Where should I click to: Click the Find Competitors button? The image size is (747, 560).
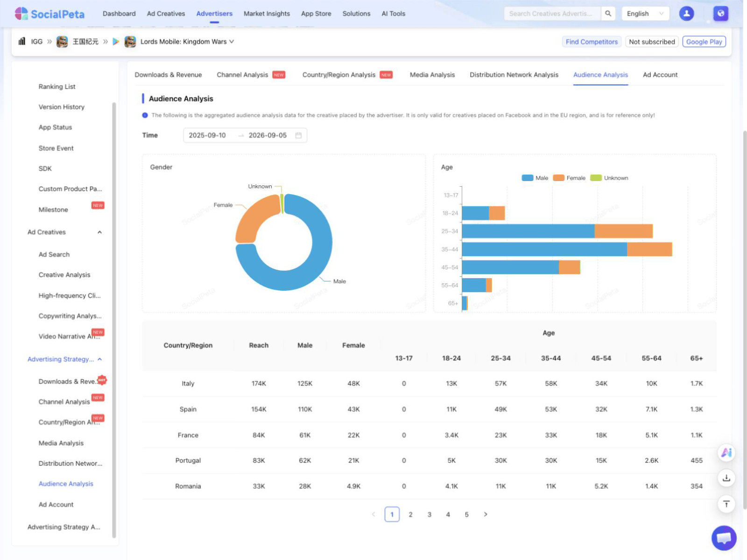coord(592,42)
